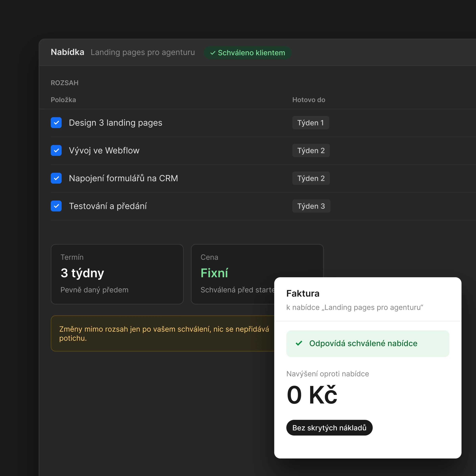Viewport: 476px width, 476px height.
Task: Click the Změny mimo rozsah warning notice
Action: 163,333
